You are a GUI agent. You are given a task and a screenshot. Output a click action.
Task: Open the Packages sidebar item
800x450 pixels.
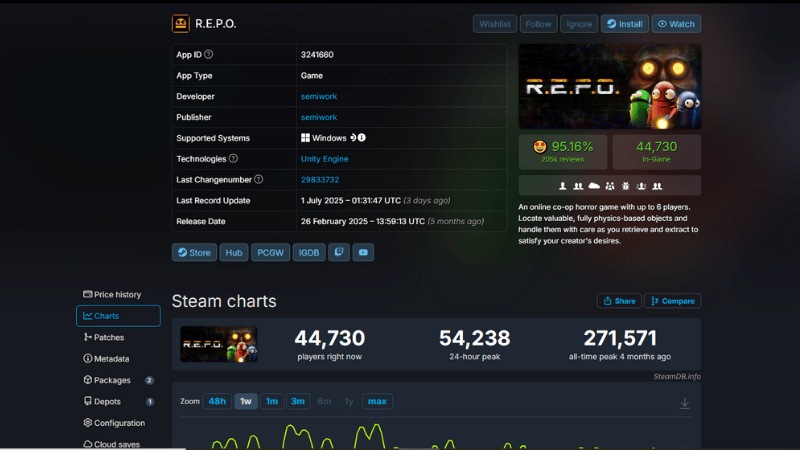[x=118, y=380]
